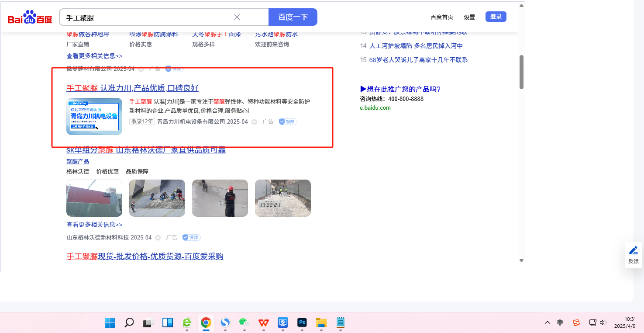Click the 保障 shield badge on the 青岛力川 ad
The image size is (644, 333).
[288, 121]
